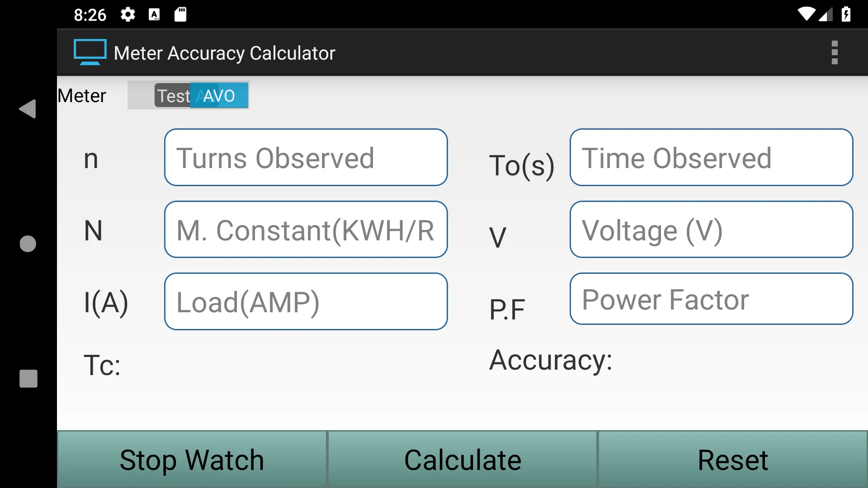Click the Reset button
Viewport: 868px width, 488px height.
[733, 459]
